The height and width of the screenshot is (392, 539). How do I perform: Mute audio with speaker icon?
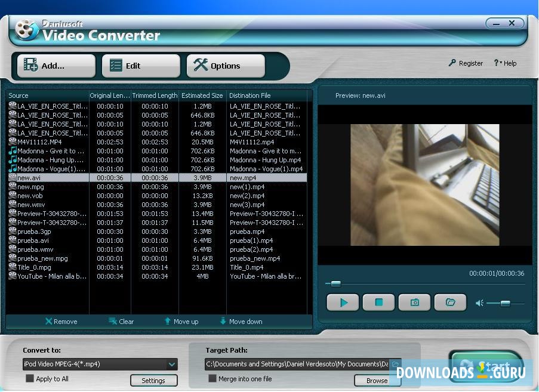[479, 303]
